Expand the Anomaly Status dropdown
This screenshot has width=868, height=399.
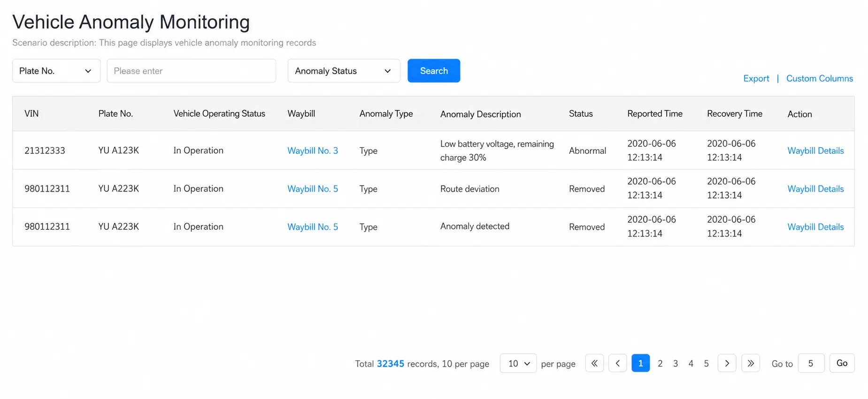pyautogui.click(x=344, y=71)
